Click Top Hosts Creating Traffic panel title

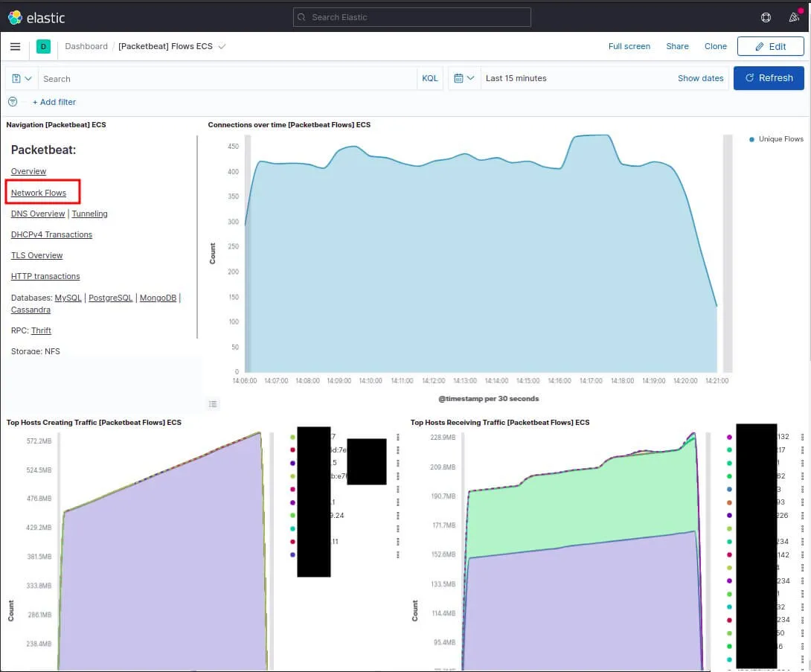coord(94,423)
